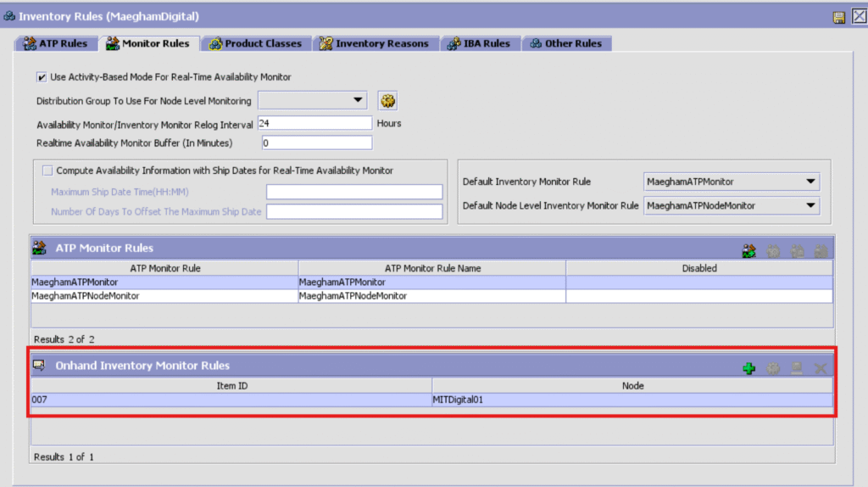The width and height of the screenshot is (868, 487).
Task: Switch to the ATP Rules tab
Action: (x=55, y=43)
